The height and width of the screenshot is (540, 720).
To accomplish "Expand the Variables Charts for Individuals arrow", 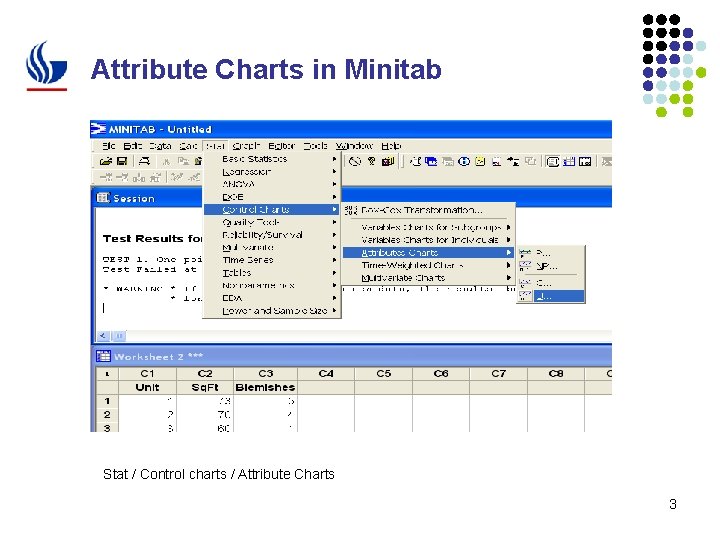I will pyautogui.click(x=509, y=240).
